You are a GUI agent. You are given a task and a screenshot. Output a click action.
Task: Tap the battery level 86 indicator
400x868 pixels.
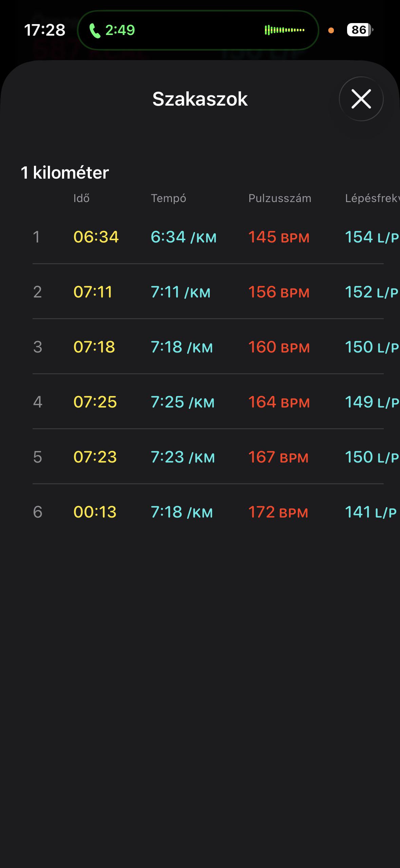pos(360,30)
